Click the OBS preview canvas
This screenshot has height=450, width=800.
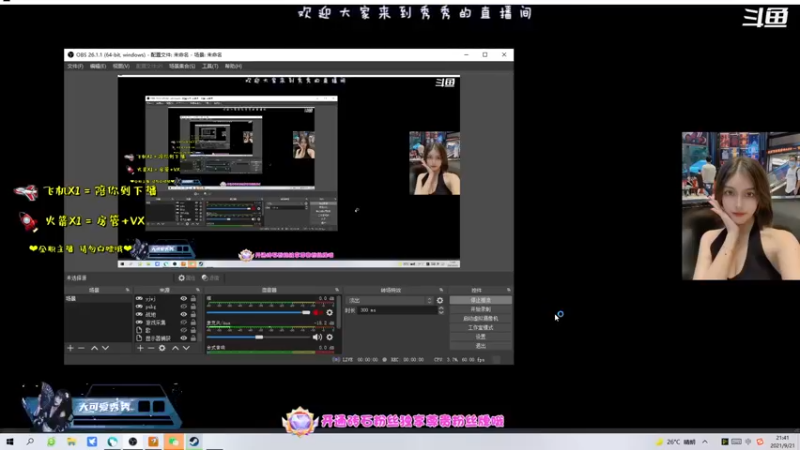(x=289, y=171)
